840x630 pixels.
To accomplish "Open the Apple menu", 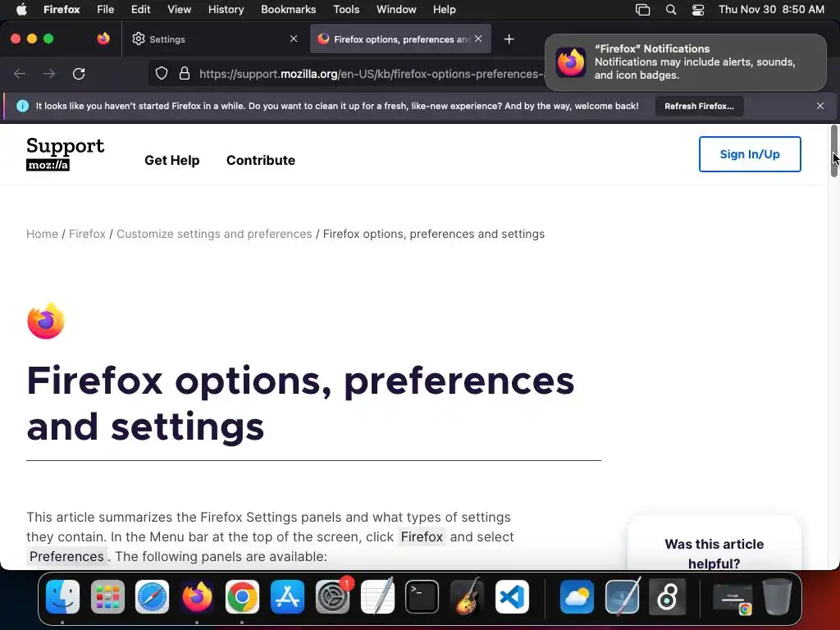I will tap(21, 9).
